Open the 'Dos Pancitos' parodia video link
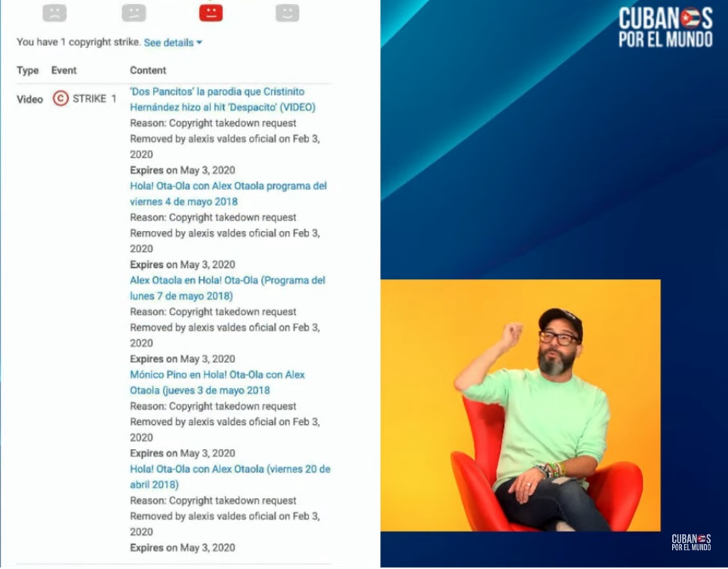The height and width of the screenshot is (569, 728). pyautogui.click(x=223, y=99)
